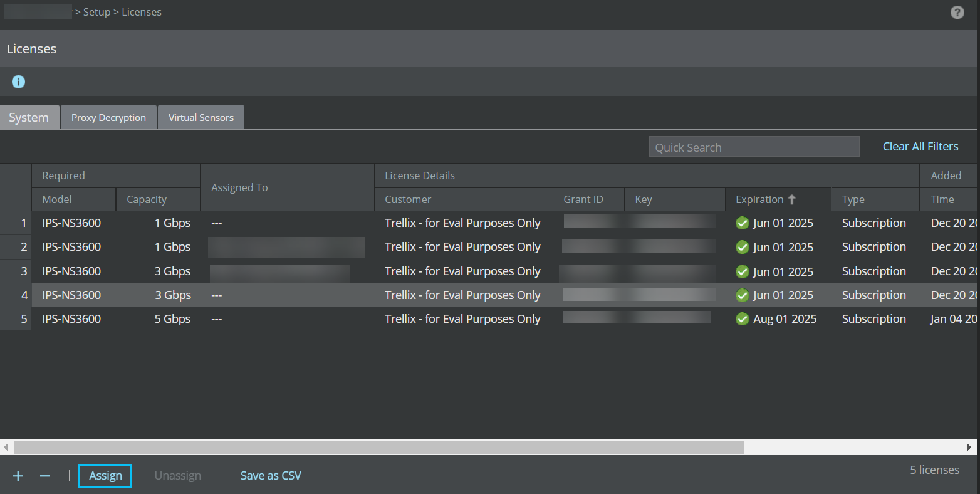980x494 pixels.
Task: Click the green check icon for Aug 01 2025
Action: pos(743,319)
